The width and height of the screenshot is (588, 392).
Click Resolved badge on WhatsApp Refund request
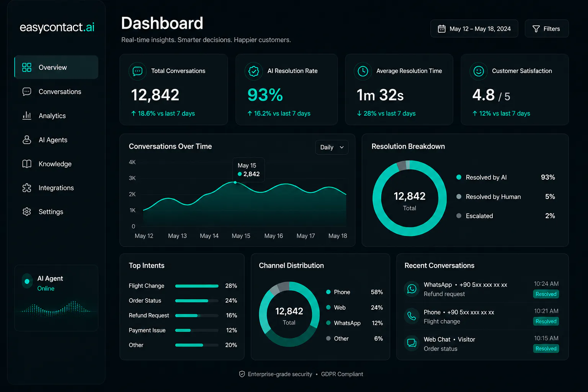pyautogui.click(x=546, y=294)
